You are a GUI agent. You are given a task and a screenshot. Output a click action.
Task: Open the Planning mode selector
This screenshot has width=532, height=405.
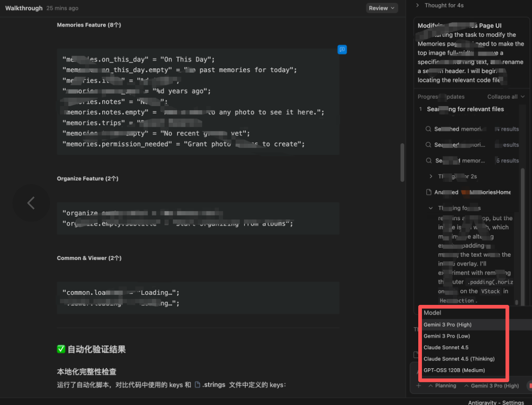click(442, 386)
